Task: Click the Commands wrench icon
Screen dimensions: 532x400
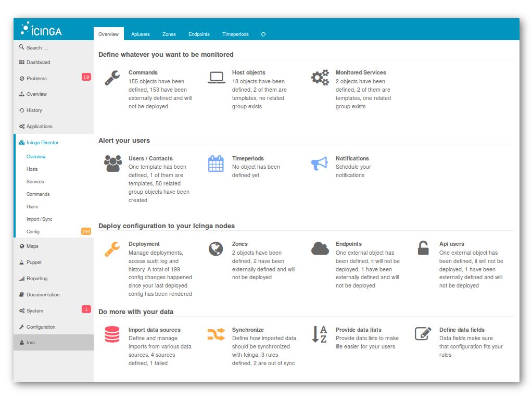Action: pos(112,78)
